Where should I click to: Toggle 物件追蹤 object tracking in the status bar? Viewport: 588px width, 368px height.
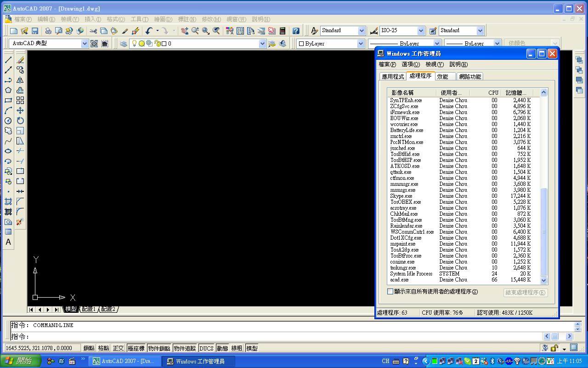(x=185, y=348)
